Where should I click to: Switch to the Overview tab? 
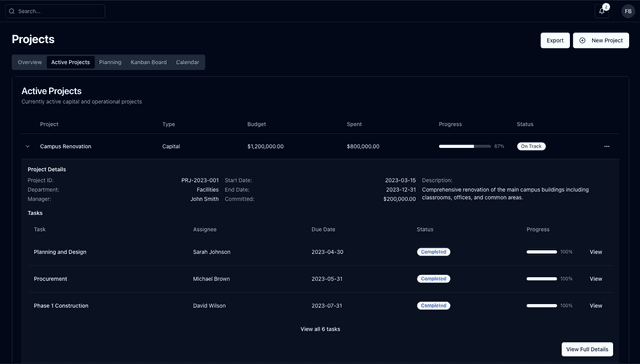click(x=30, y=62)
